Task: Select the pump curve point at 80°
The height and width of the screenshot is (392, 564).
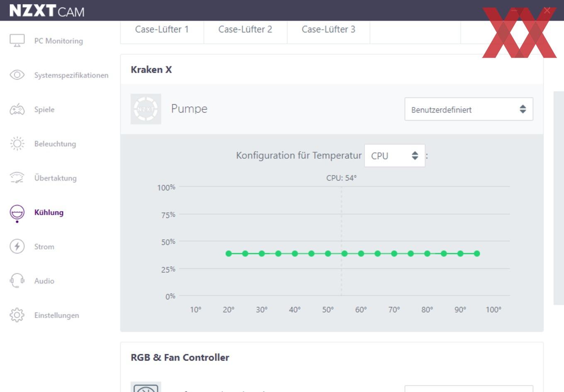Action: point(427,254)
